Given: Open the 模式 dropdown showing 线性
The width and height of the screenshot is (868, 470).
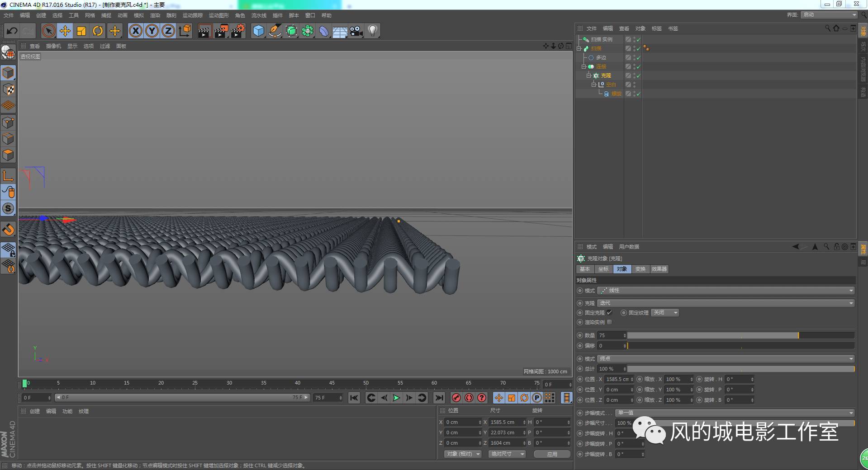Looking at the screenshot, I should click(725, 291).
